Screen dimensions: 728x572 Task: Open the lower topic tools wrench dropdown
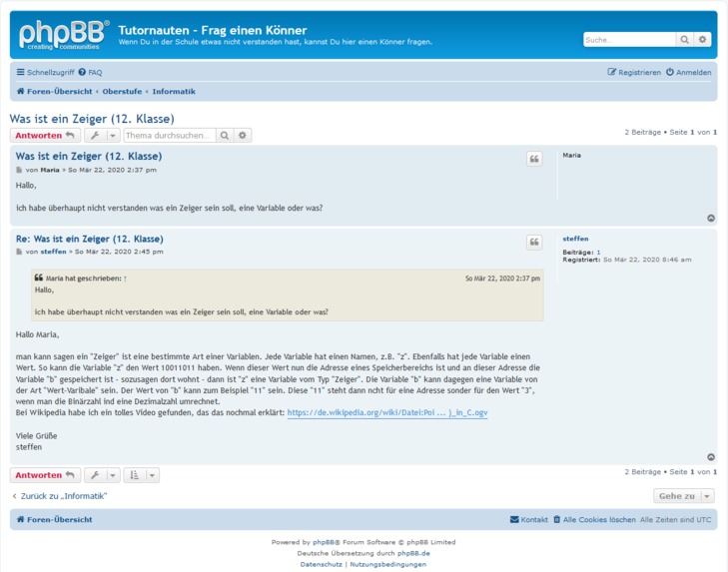(x=102, y=475)
